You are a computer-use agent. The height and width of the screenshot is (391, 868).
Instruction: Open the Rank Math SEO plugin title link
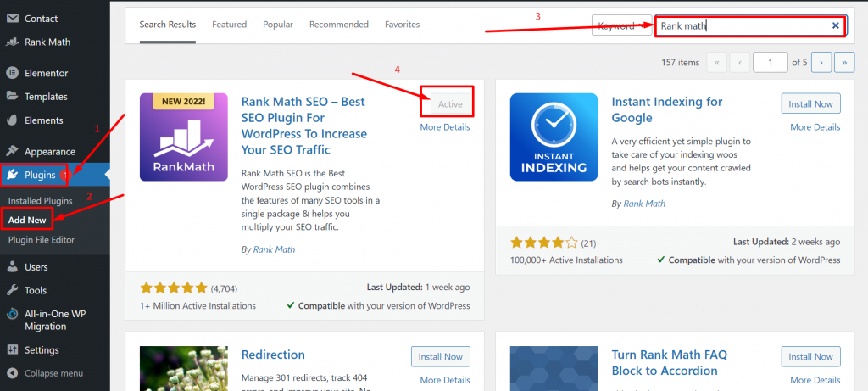[x=304, y=126]
